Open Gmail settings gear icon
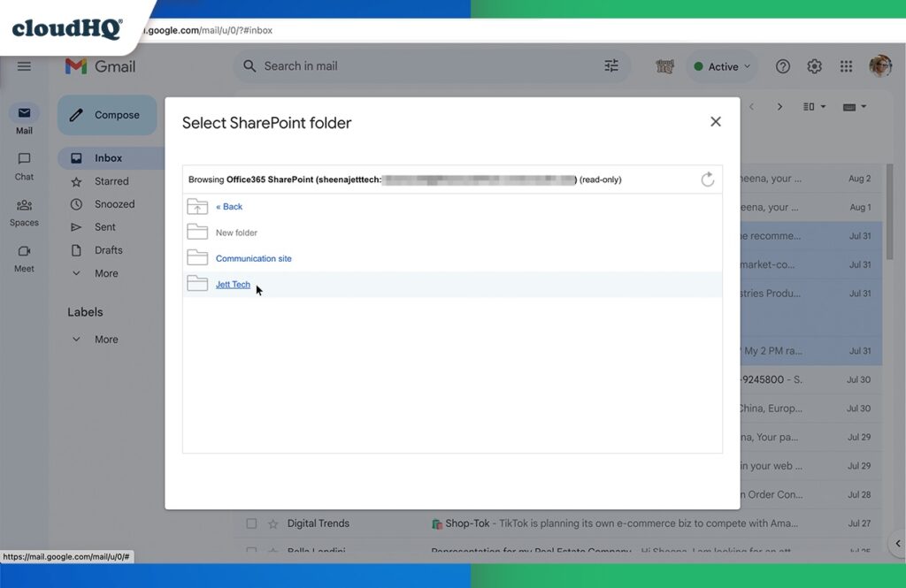906x588 pixels. tap(814, 66)
